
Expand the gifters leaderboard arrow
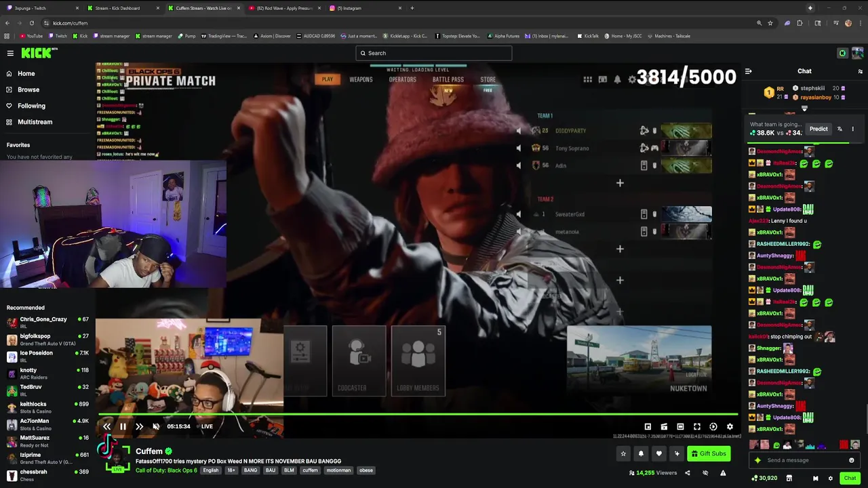(804, 108)
